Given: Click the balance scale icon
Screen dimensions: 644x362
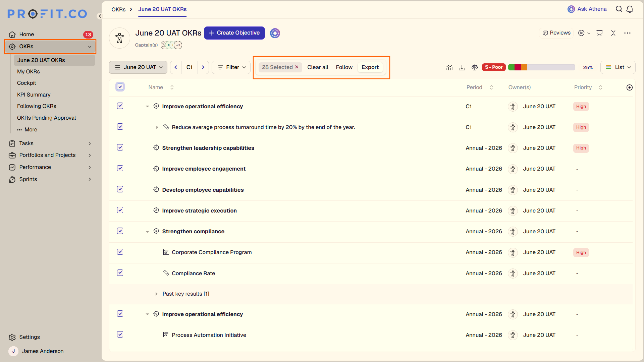Looking at the screenshot, I should tap(475, 67).
